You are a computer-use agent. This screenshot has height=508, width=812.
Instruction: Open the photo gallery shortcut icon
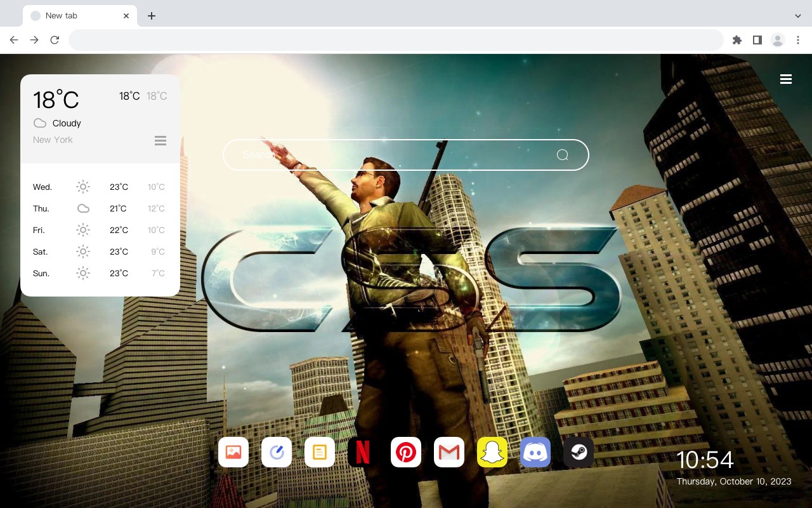pyautogui.click(x=233, y=452)
